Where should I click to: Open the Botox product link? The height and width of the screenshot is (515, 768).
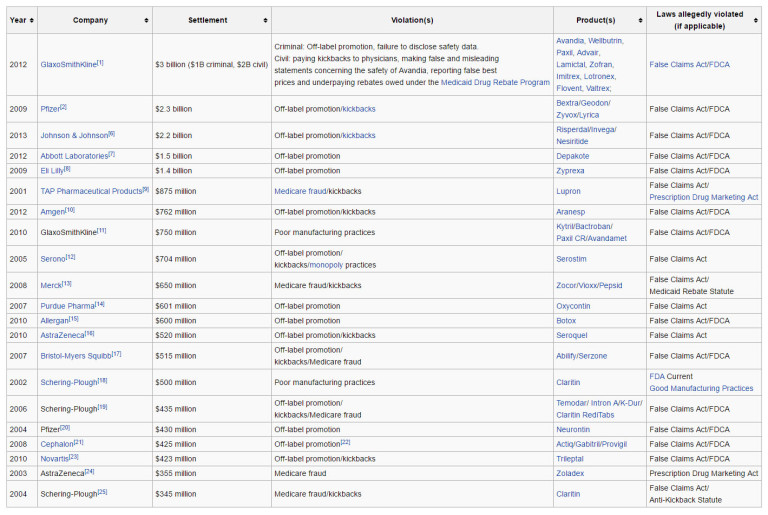point(566,320)
